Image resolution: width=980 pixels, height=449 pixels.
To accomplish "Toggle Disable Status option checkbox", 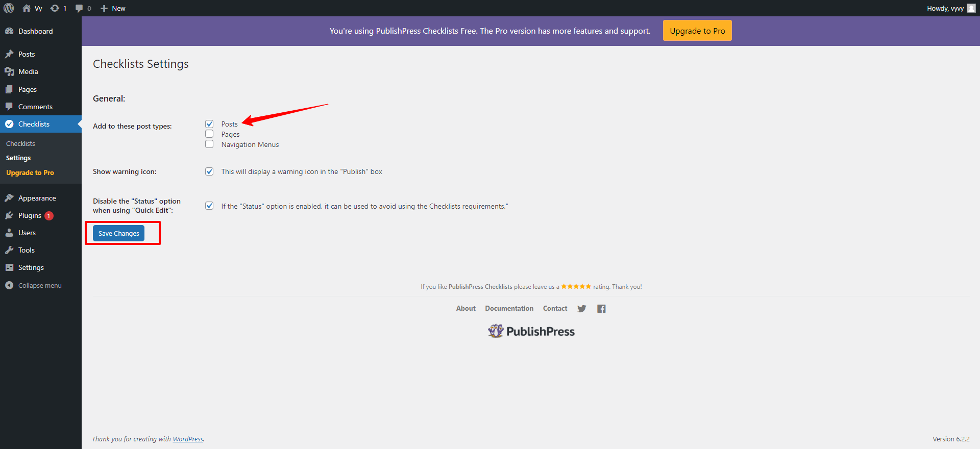I will (x=209, y=206).
